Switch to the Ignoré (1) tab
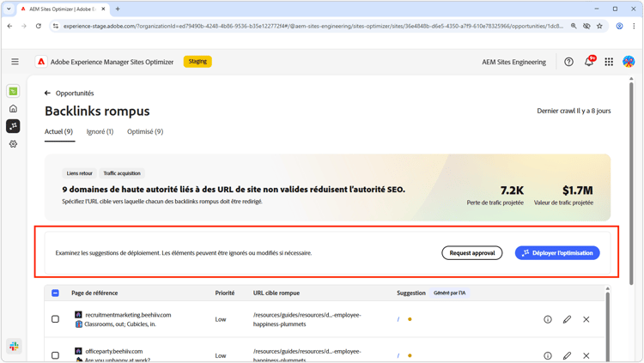The height and width of the screenshot is (363, 644). tap(100, 131)
